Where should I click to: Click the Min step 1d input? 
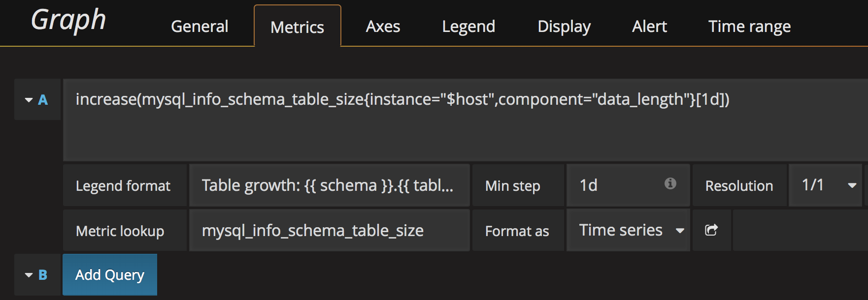point(616,185)
